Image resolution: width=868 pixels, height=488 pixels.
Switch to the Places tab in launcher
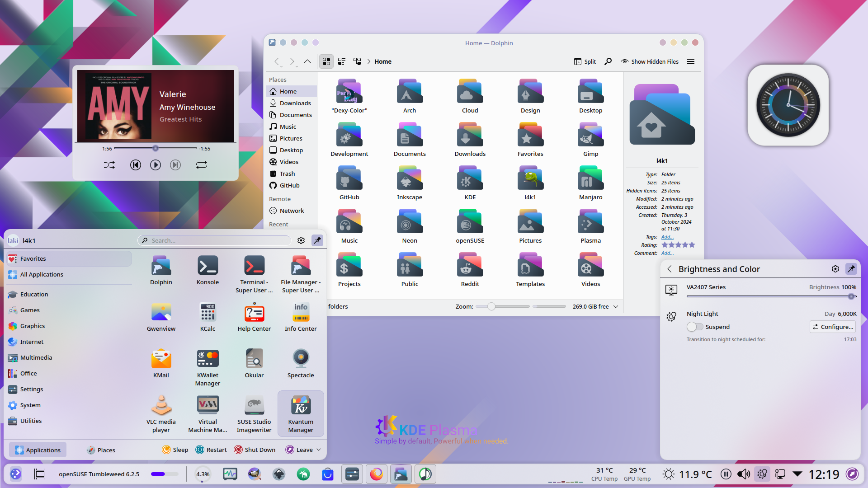[101, 450]
